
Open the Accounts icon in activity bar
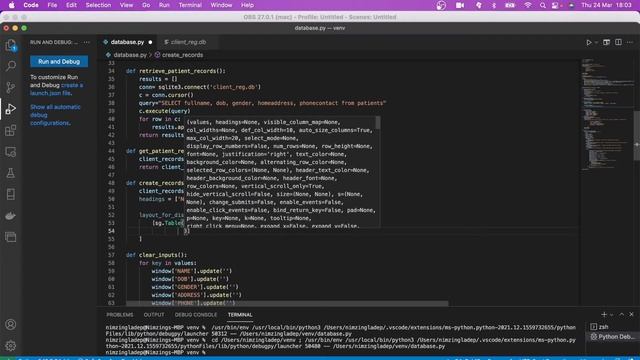[11, 324]
